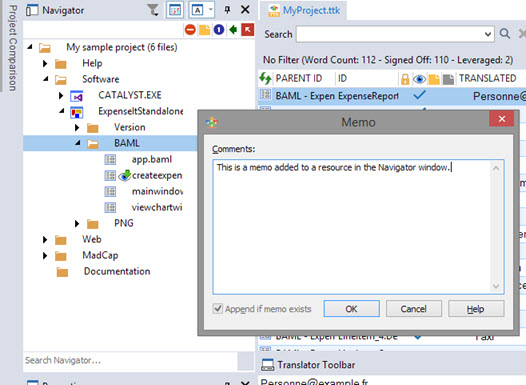526x385 pixels.
Task: Click the lock column header icon
Action: [405, 79]
